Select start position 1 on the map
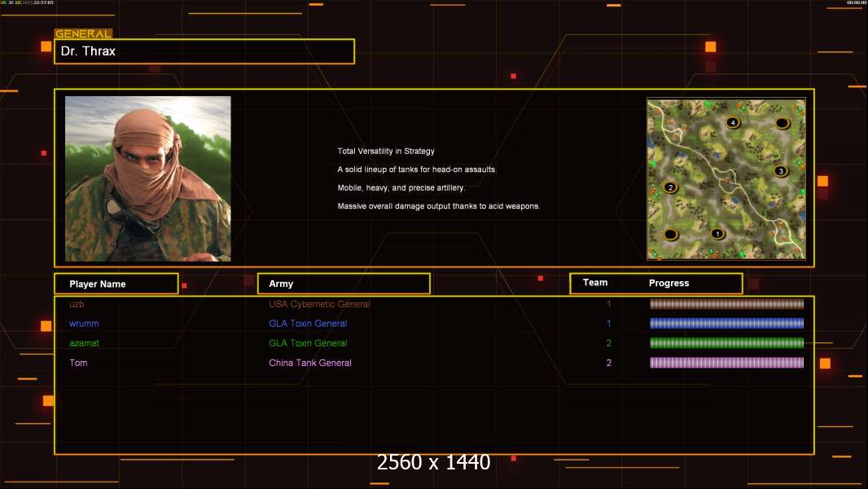868x489 pixels. pos(717,234)
